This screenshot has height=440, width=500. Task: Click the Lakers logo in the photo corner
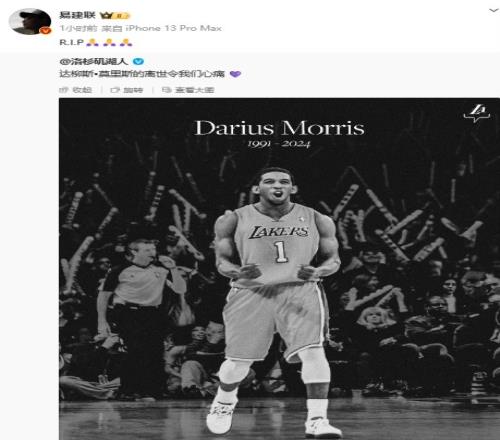point(477,113)
